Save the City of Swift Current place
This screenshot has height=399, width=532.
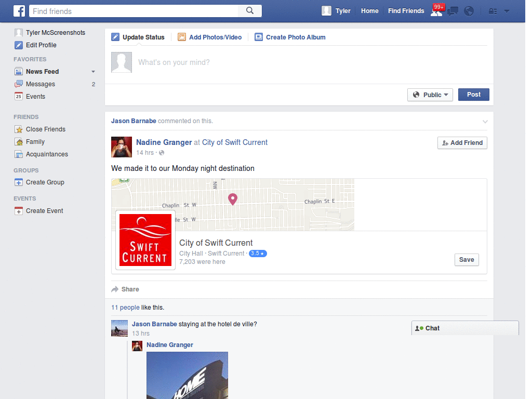coord(467,260)
